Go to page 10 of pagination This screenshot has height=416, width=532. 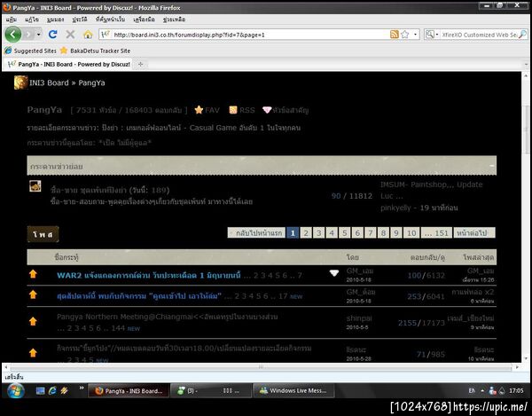411,232
